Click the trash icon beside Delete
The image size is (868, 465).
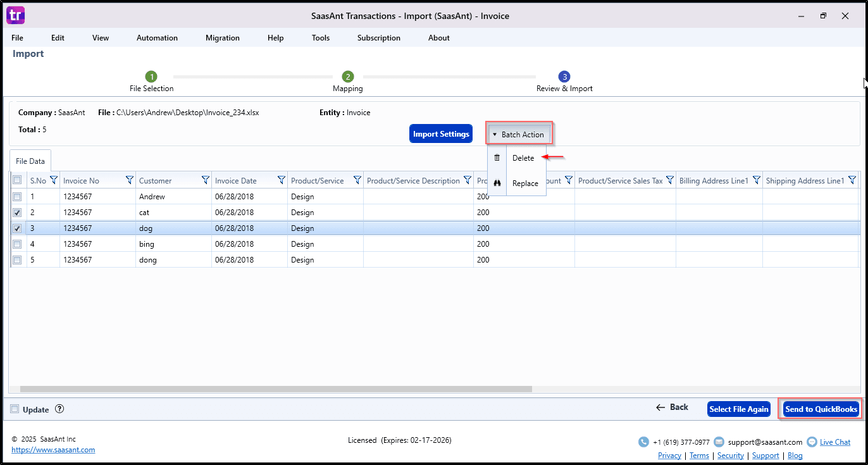point(497,158)
